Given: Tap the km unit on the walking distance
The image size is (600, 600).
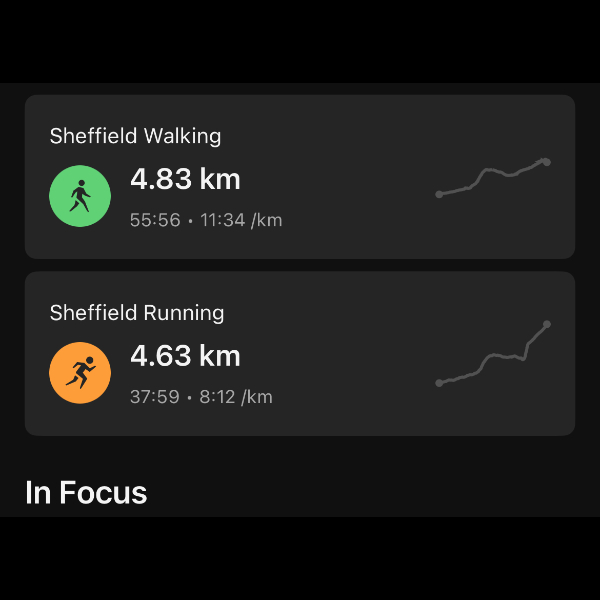Looking at the screenshot, I should coord(220,179).
